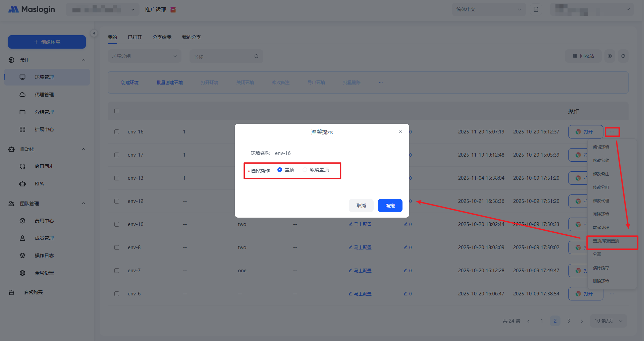Collapse the 自动化 sidebar section
The height and width of the screenshot is (341, 644).
coord(84,149)
